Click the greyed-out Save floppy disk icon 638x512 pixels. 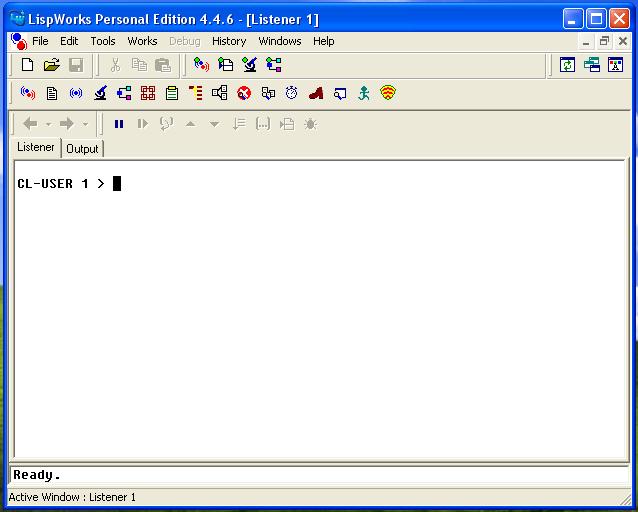coord(76,65)
